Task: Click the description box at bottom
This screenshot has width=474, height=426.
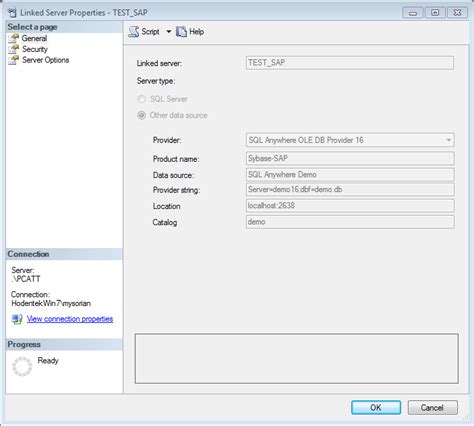Action: pos(297,359)
